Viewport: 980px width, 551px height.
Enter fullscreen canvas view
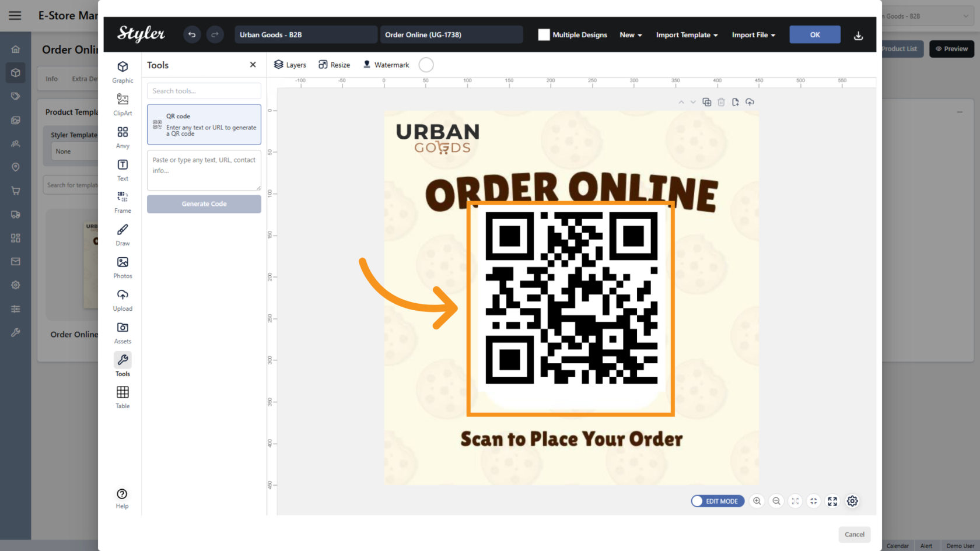coord(832,501)
